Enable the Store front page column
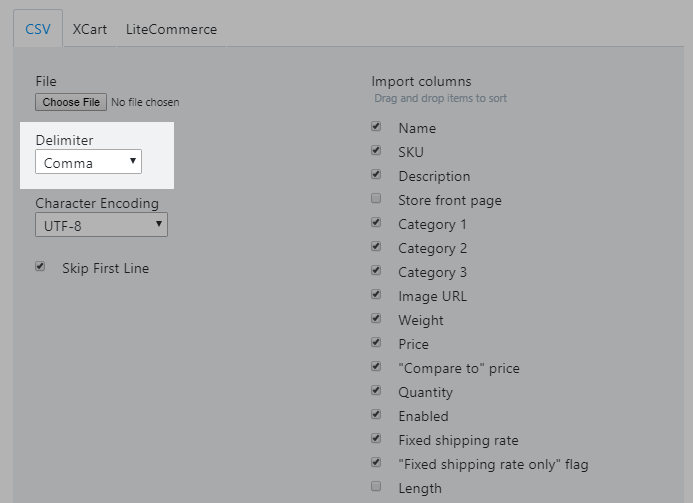Image resolution: width=693 pixels, height=503 pixels. [x=376, y=199]
